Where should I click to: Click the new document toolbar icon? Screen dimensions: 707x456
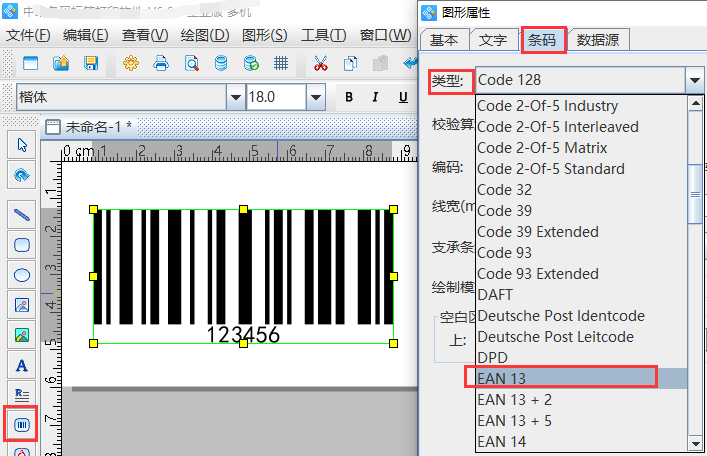click(30, 63)
